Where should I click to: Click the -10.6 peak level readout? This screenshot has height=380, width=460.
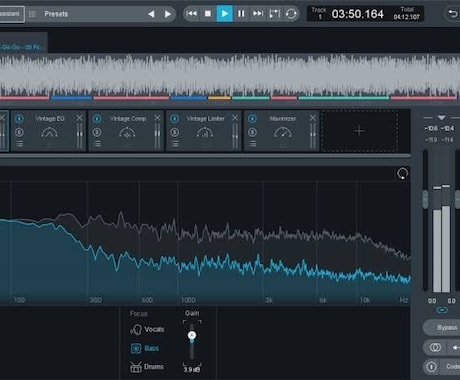(x=431, y=128)
